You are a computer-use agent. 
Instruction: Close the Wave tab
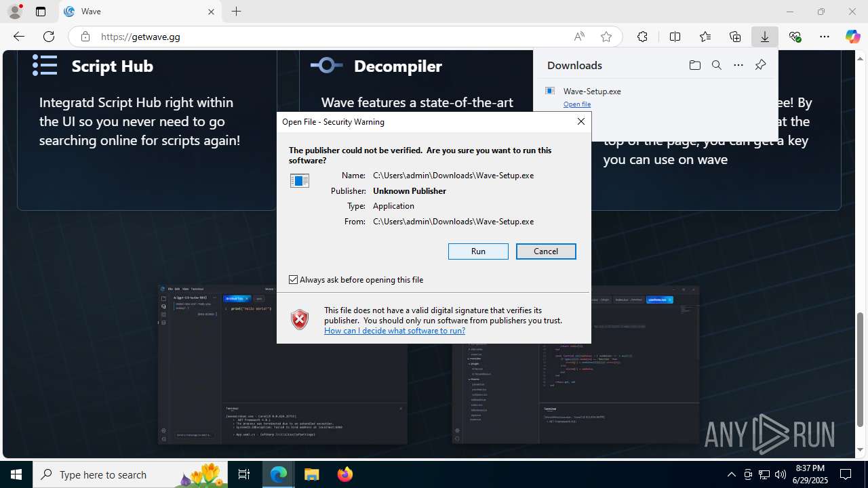(211, 12)
